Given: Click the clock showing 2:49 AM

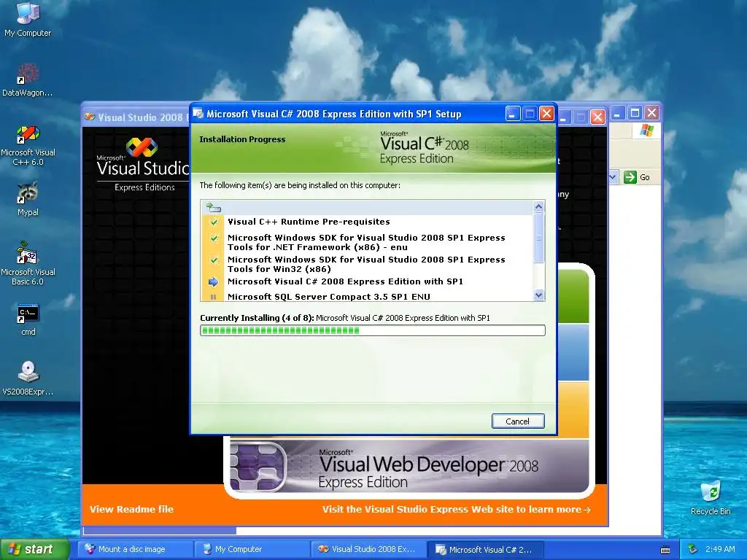Looking at the screenshot, I should 720,549.
